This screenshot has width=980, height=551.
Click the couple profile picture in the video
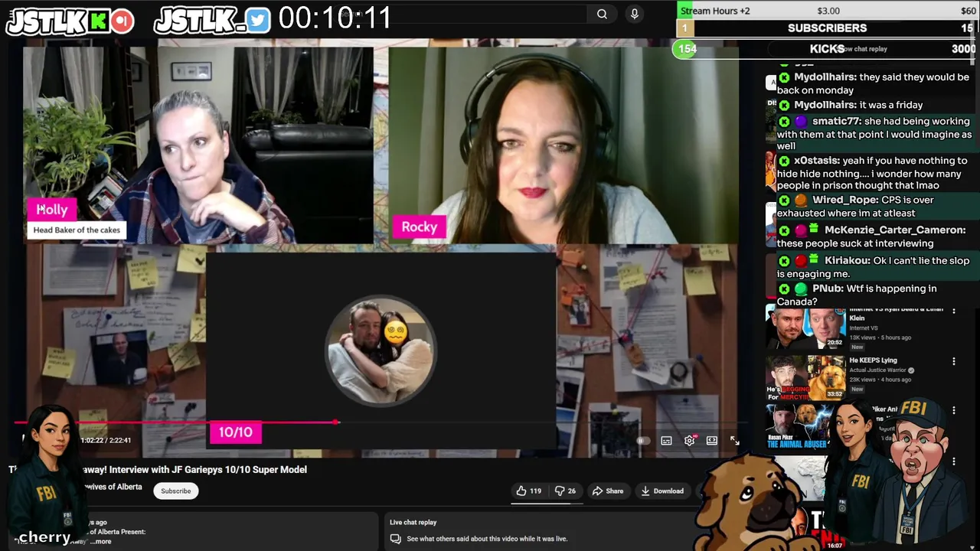[381, 350]
